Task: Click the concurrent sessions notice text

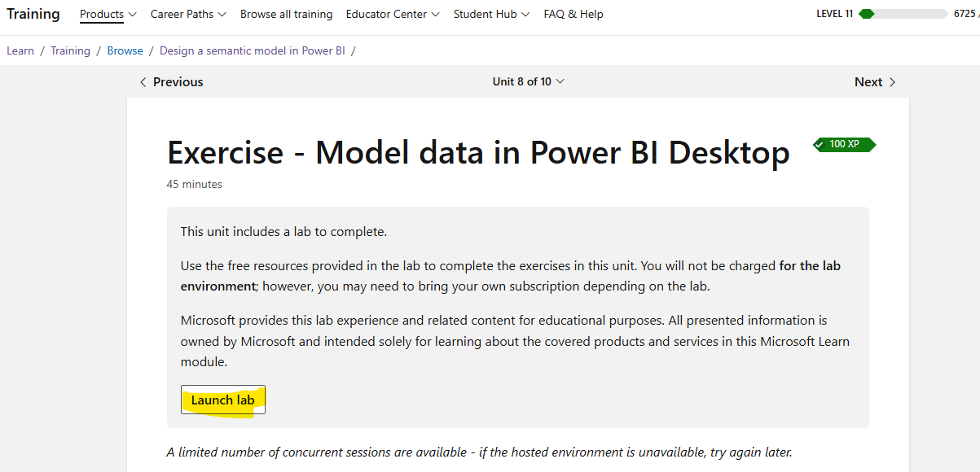Action: pyautogui.click(x=480, y=452)
